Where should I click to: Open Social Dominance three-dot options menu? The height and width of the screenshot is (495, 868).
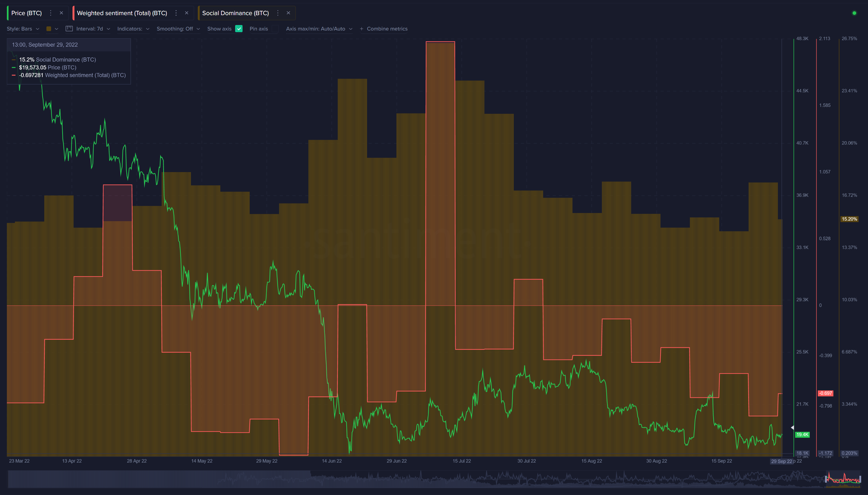(x=277, y=13)
